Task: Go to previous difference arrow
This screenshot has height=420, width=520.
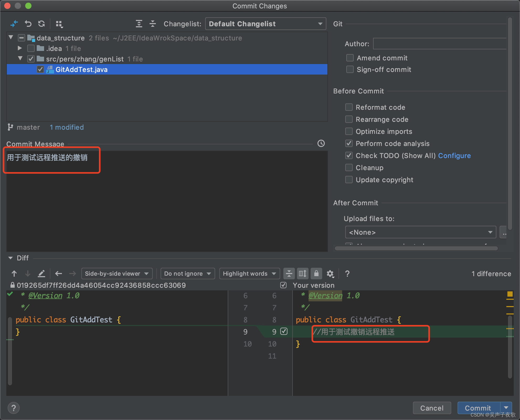Action: click(x=14, y=274)
